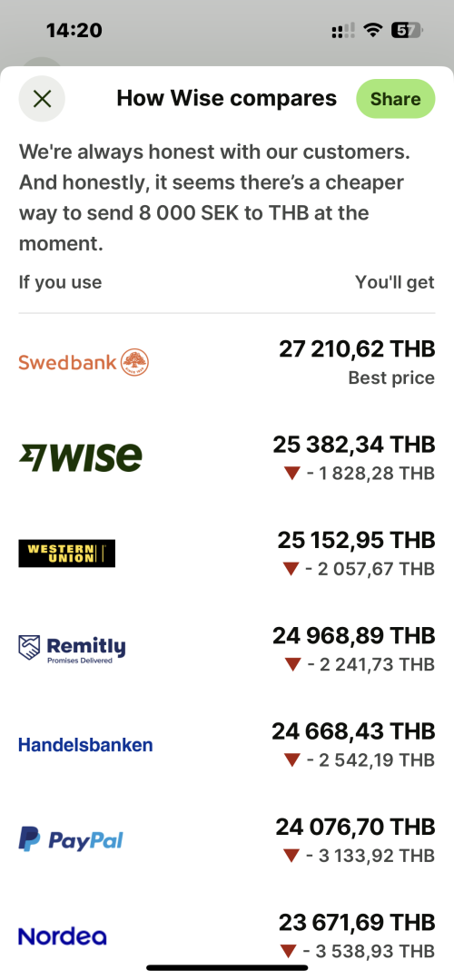
Task: Tap the red arrow beside - 1 828,28 THB
Action: pyautogui.click(x=292, y=474)
